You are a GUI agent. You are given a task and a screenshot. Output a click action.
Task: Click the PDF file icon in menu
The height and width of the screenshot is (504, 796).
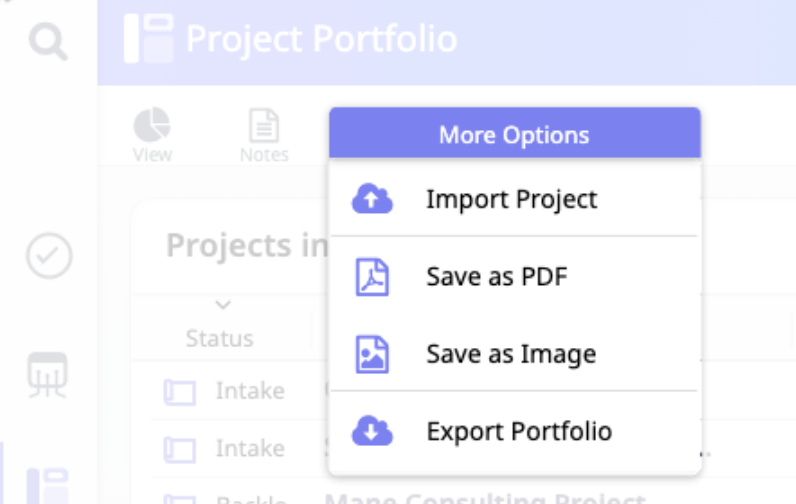coord(372,277)
